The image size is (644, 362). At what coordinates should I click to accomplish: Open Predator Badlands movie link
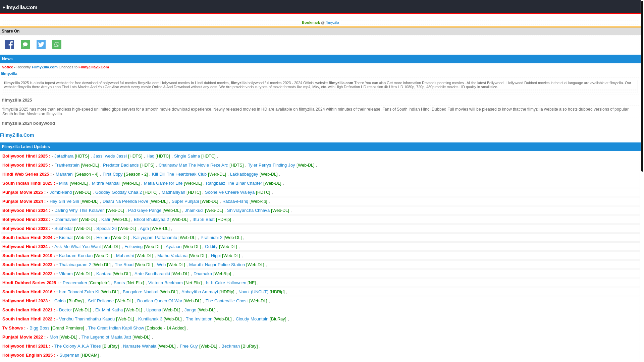121,165
